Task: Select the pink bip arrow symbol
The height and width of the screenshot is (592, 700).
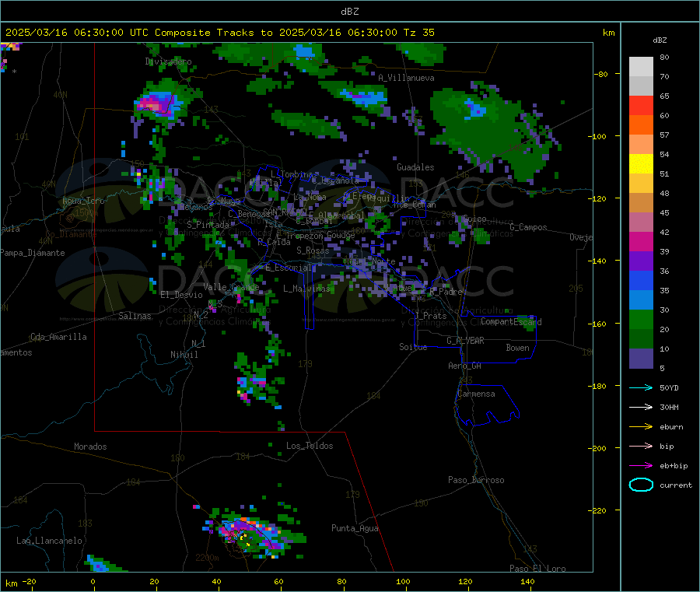Action: pyautogui.click(x=641, y=446)
